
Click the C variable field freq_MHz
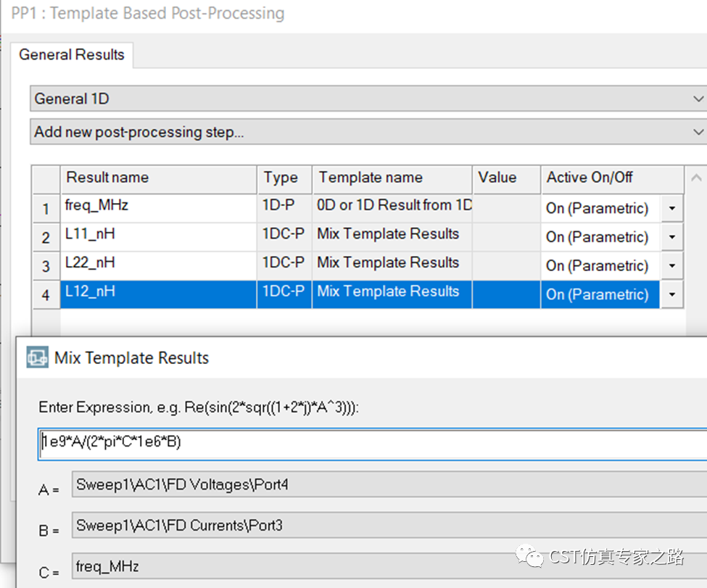click(x=389, y=566)
